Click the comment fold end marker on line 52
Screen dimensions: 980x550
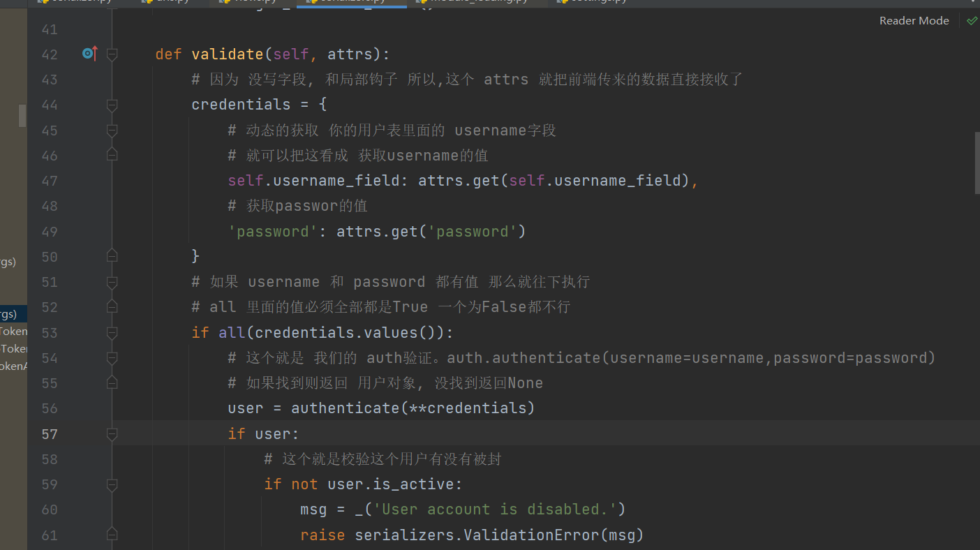point(112,307)
